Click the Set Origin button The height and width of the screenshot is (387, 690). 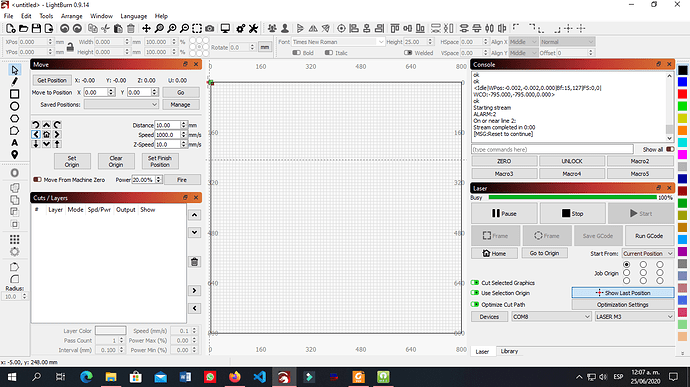pyautogui.click(x=72, y=161)
